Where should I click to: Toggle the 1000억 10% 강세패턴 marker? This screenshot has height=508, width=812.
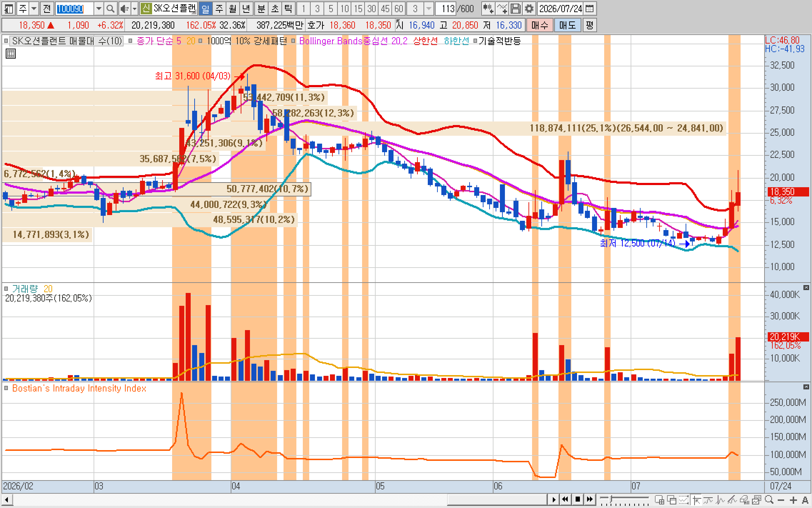tap(201, 41)
